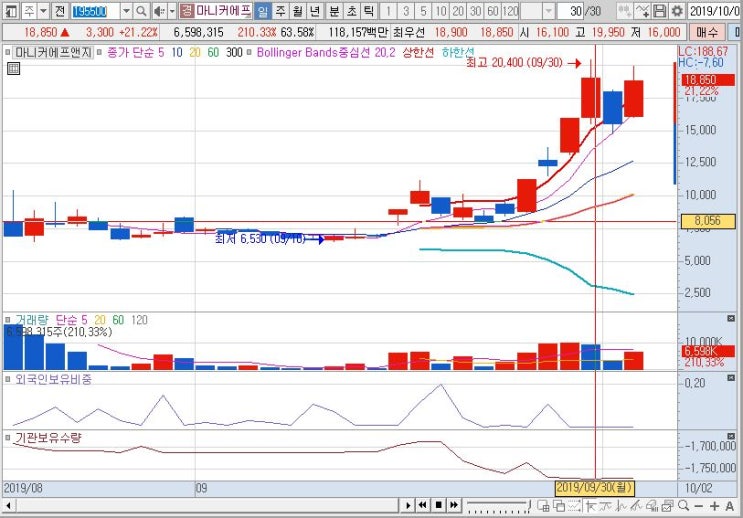Click the chart zoom magnifier icon
Screen dimensions: 743x518
[683, 506]
